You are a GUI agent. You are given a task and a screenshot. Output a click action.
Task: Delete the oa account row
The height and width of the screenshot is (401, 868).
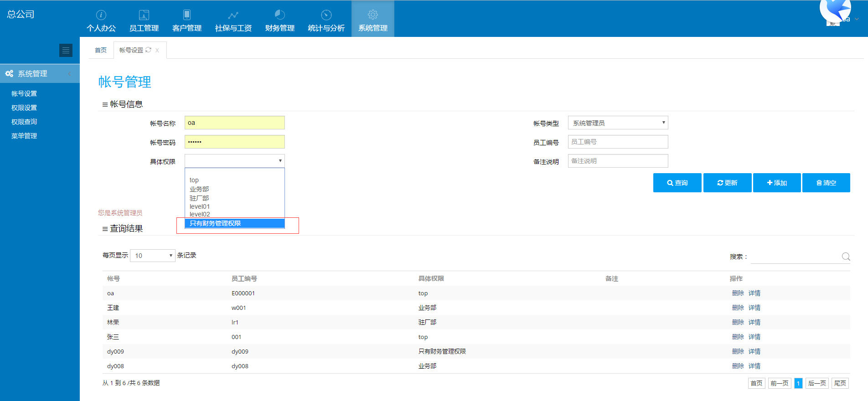738,293
